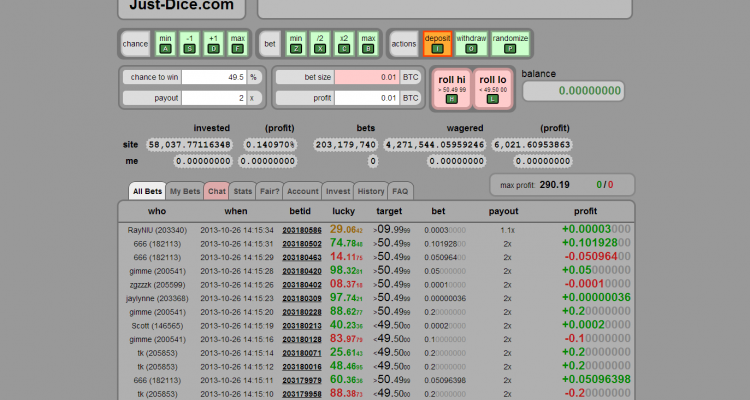Click the Just-Dice.com logo title
This screenshot has height=400, width=750.
click(181, 5)
